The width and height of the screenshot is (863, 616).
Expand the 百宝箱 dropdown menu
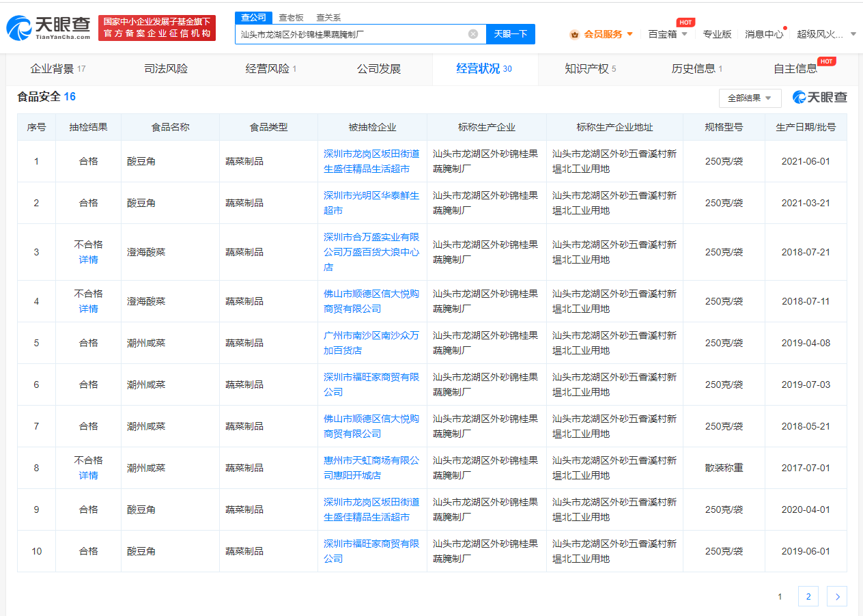684,34
